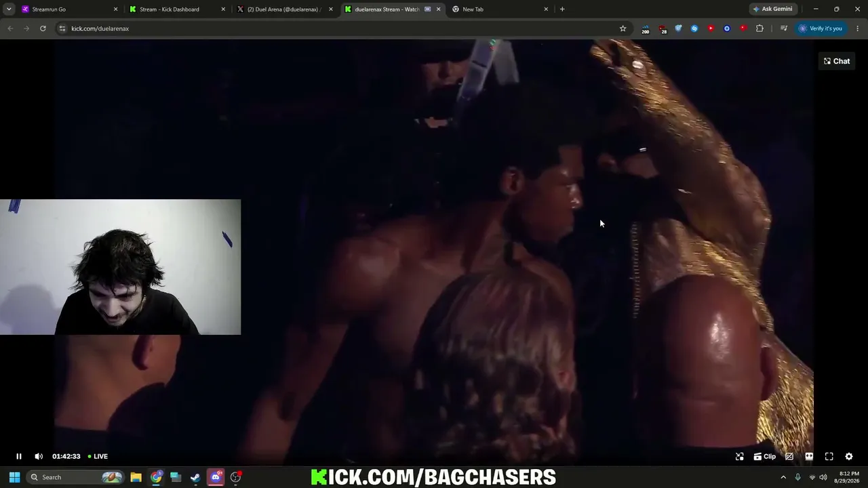Open the blue shield extension

[678, 28]
